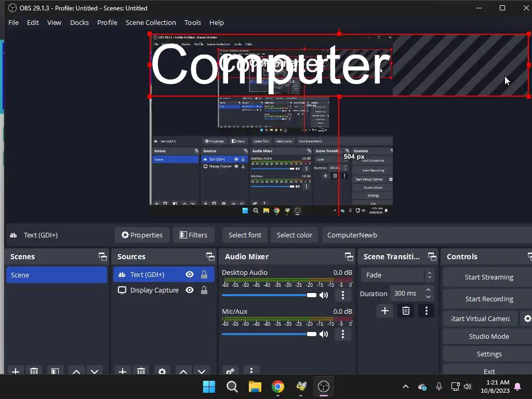Open the View menu

pyautogui.click(x=54, y=22)
